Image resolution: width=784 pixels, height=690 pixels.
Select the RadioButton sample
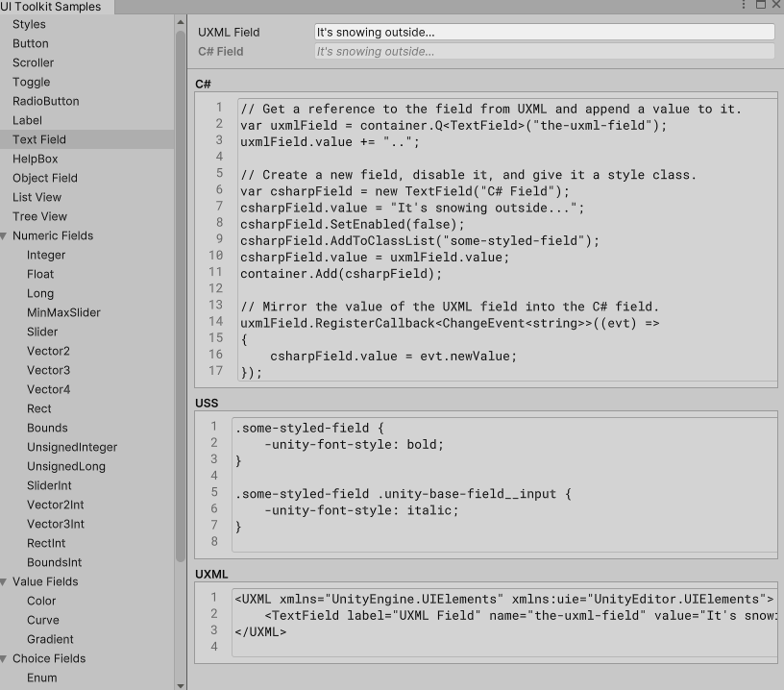(46, 101)
